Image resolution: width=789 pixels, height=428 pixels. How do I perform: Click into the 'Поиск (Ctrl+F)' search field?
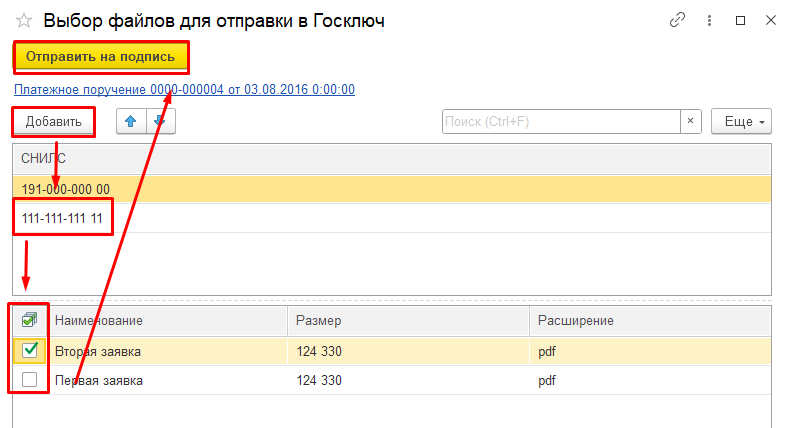(561, 121)
